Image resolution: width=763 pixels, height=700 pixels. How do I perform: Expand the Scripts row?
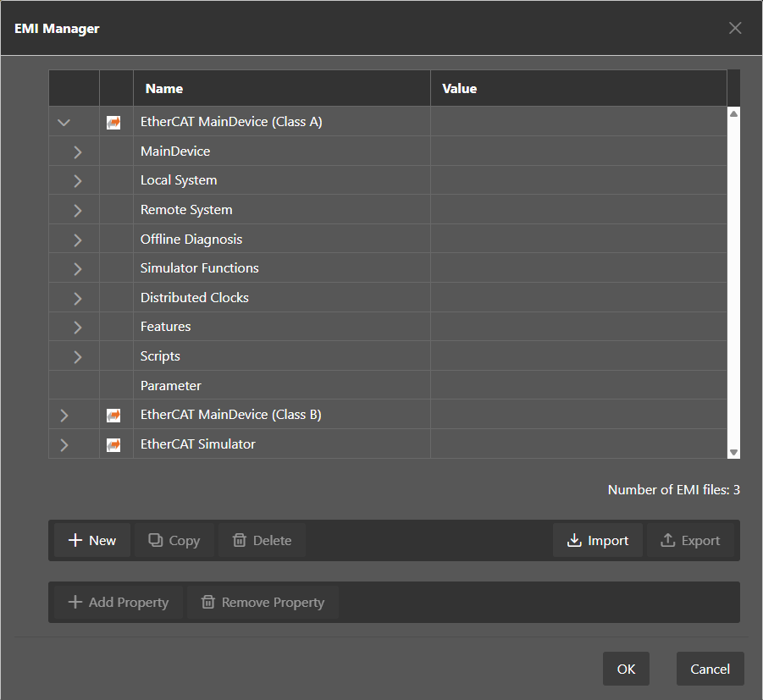pos(77,357)
